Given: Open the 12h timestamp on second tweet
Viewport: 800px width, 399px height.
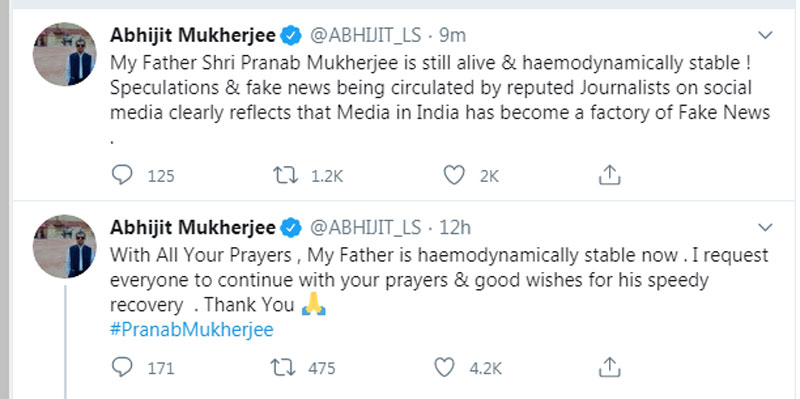Looking at the screenshot, I should (455, 228).
